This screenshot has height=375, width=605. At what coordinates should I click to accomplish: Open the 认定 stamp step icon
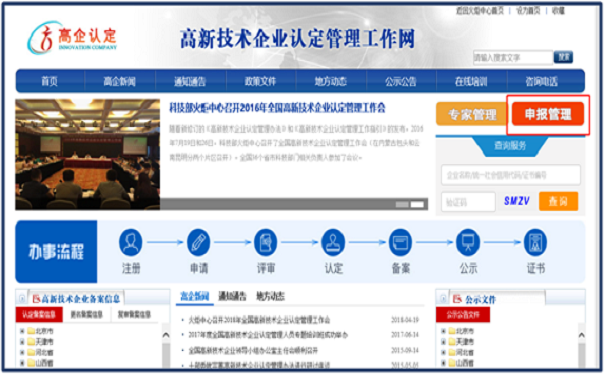(333, 242)
